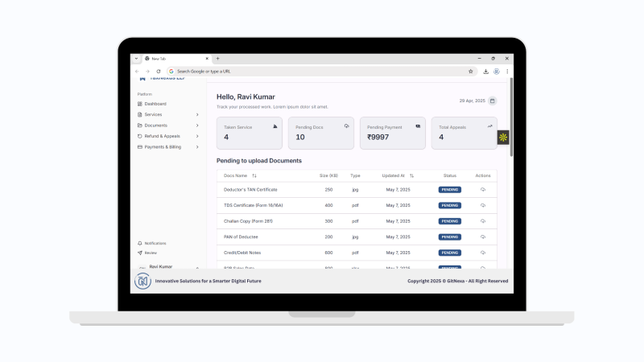Click the Pending badge for Credit/Debit Notes
Screen dimensions: 644x362
450,253
